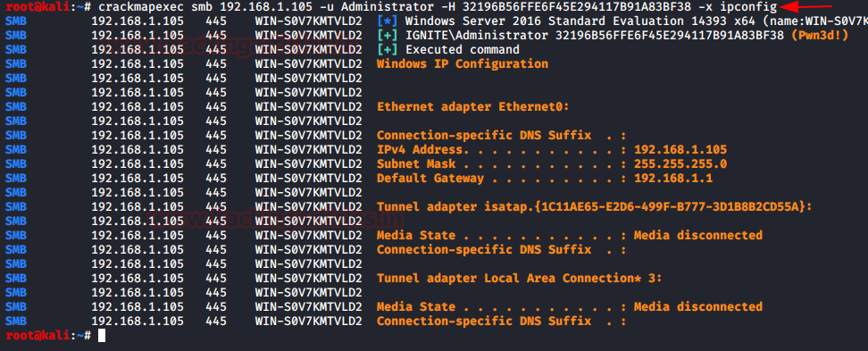Click 'Connection-specific DNS Suffix' under Ethernet0

(502, 135)
